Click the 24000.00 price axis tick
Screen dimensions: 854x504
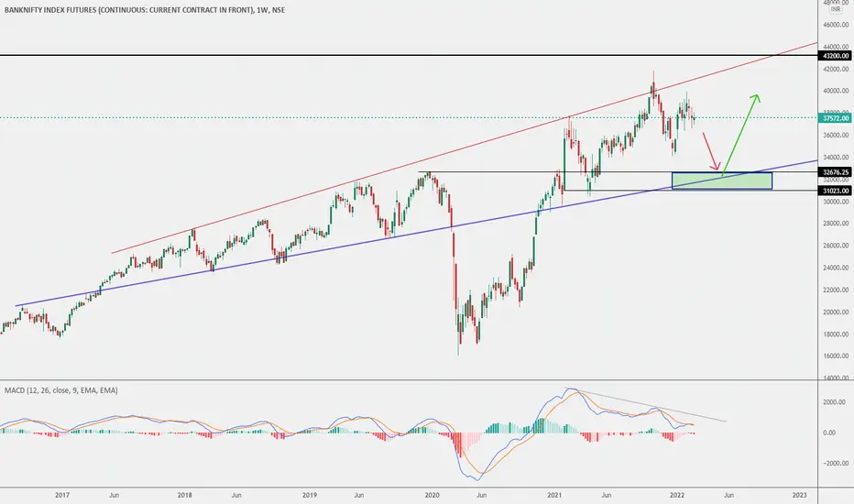[836, 268]
